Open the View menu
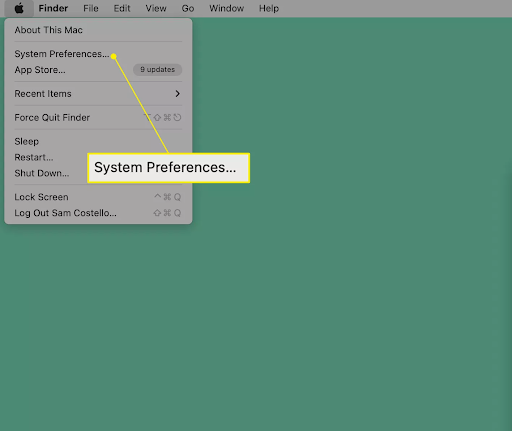Screen dimensions: 512x431 tap(156, 8)
